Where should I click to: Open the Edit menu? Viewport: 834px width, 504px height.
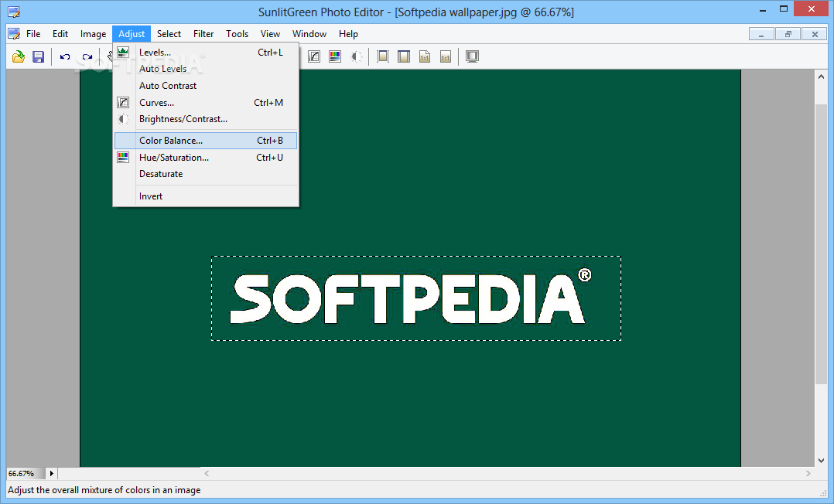[60, 33]
